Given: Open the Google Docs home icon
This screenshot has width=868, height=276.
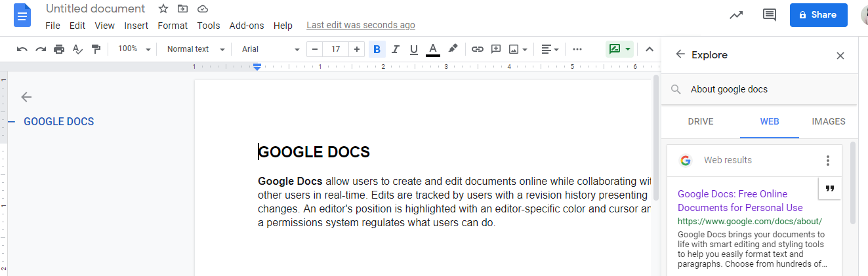Looking at the screenshot, I should coord(22,16).
